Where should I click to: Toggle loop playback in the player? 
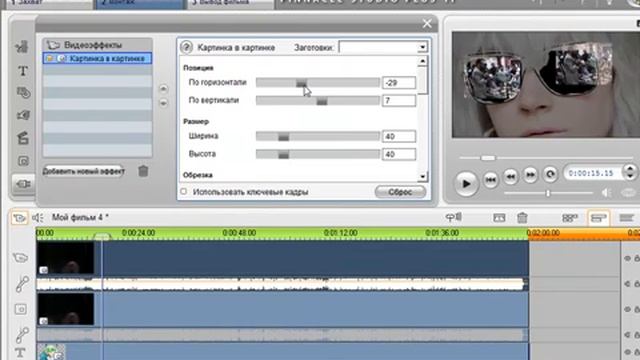pyautogui.click(x=550, y=175)
